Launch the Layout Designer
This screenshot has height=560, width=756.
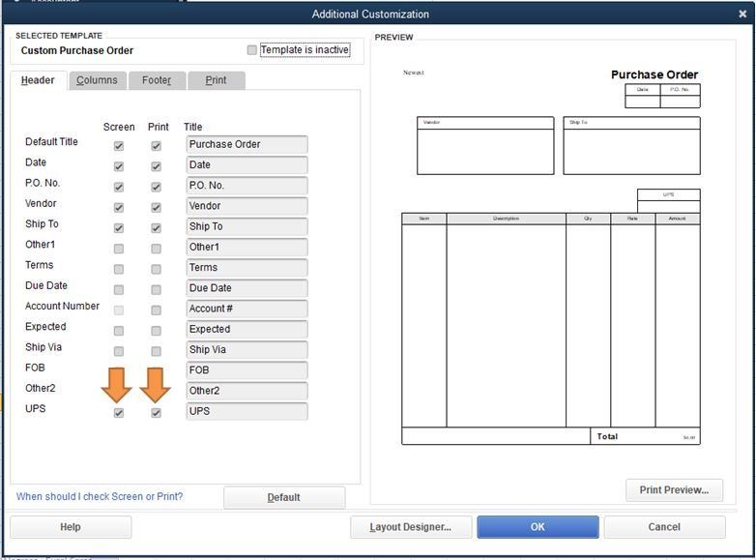tap(411, 527)
